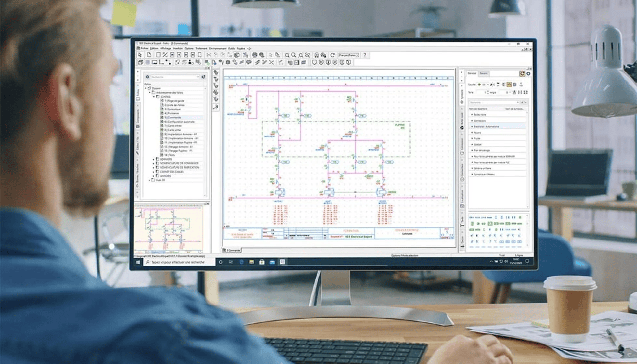Viewport: 637px width, 364px height.
Task: Open folio 4 Puissance in tree
Action: point(173,113)
